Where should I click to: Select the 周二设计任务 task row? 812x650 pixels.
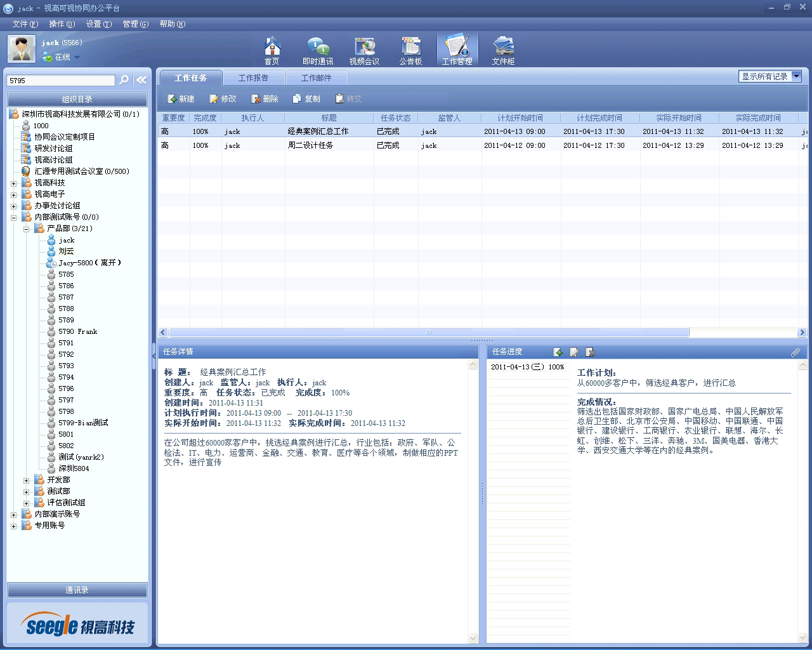pos(483,145)
